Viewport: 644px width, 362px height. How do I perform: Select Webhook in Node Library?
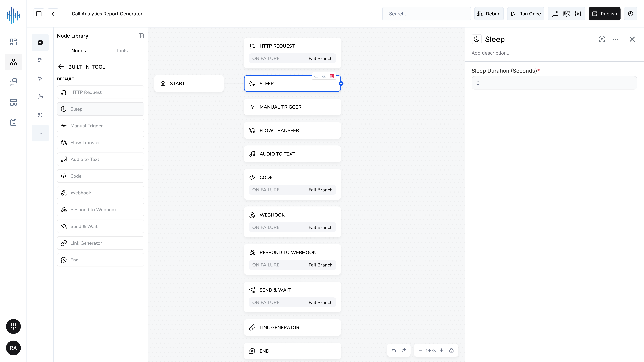pos(101,193)
